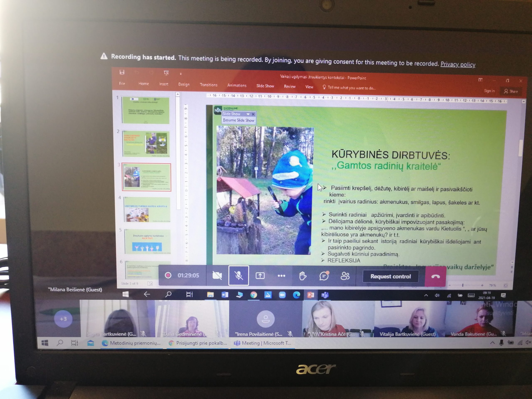Click the system tray microphone icon
This screenshot has height=399, width=532.
click(x=501, y=343)
